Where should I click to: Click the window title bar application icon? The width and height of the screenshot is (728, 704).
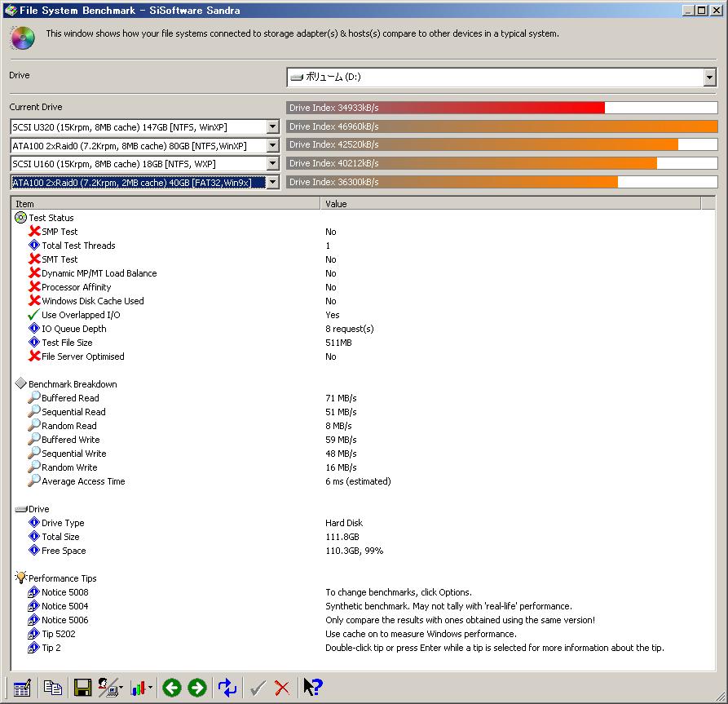coord(11,10)
